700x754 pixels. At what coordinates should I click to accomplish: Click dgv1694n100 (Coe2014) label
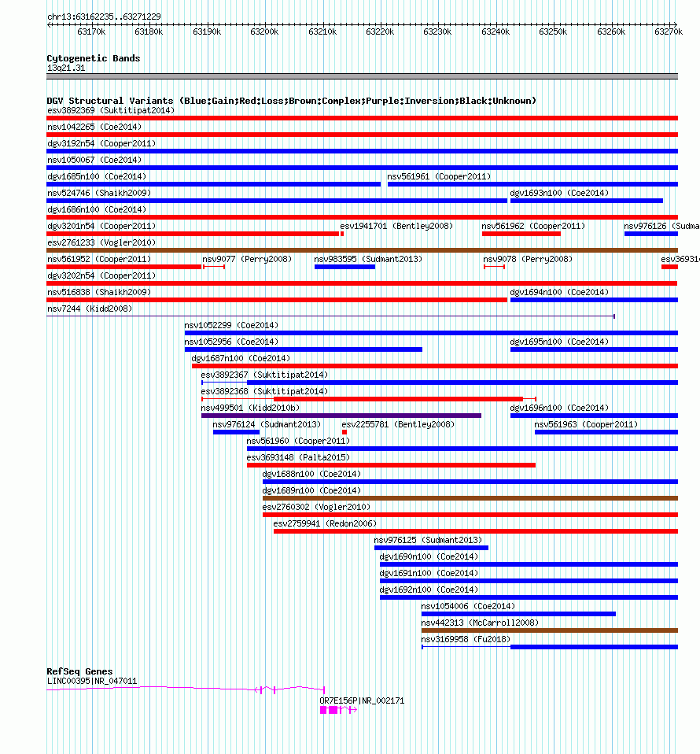click(x=559, y=292)
